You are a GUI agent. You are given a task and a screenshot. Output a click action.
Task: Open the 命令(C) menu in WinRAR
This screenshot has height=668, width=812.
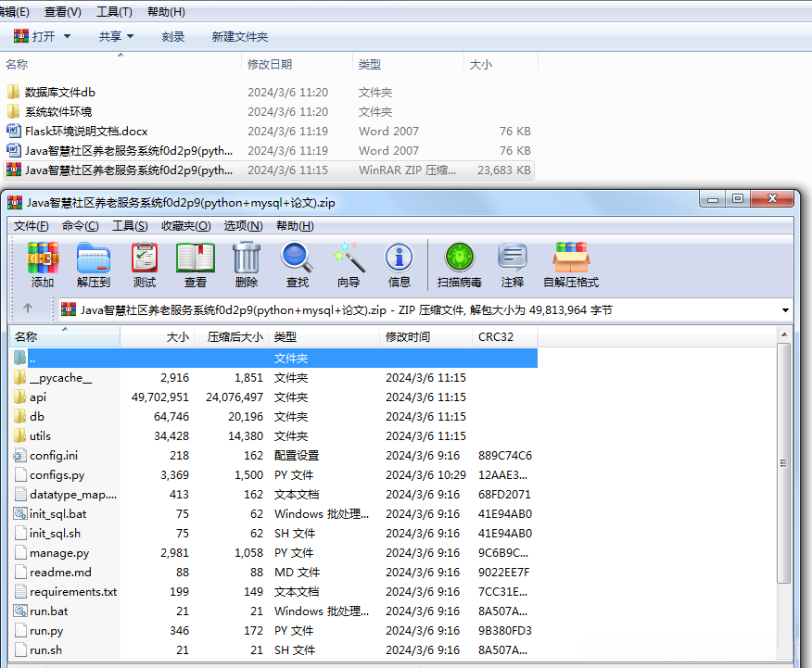(x=81, y=226)
